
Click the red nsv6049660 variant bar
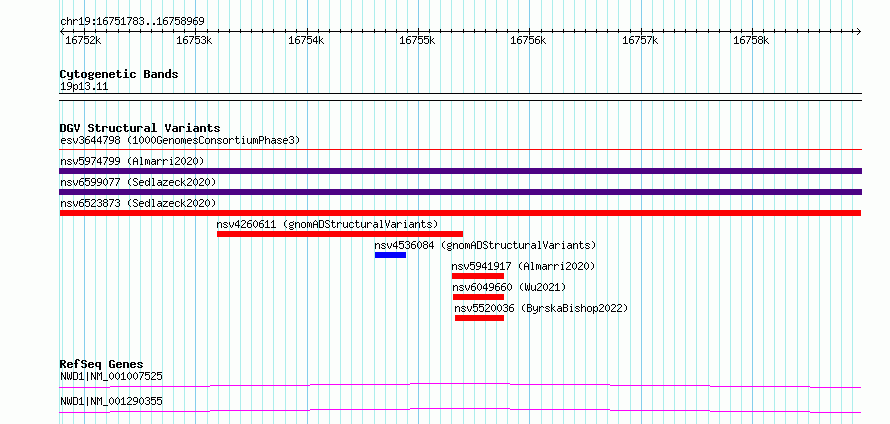coord(478,297)
